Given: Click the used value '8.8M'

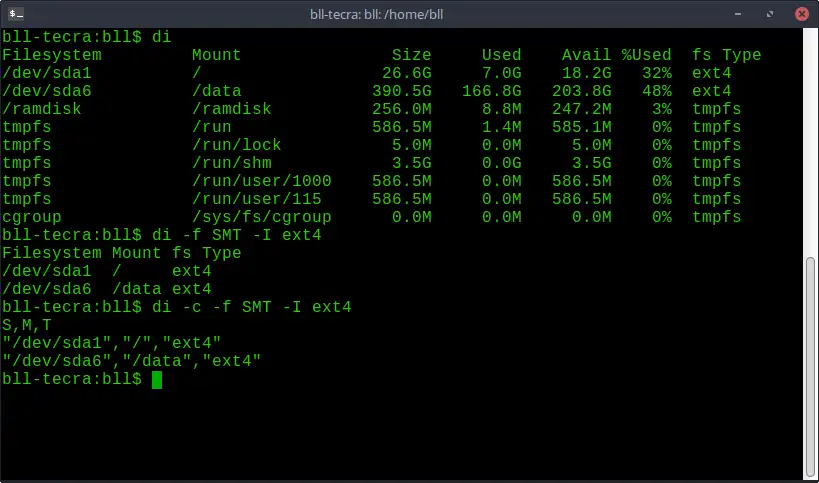Looking at the screenshot, I should 501,109.
